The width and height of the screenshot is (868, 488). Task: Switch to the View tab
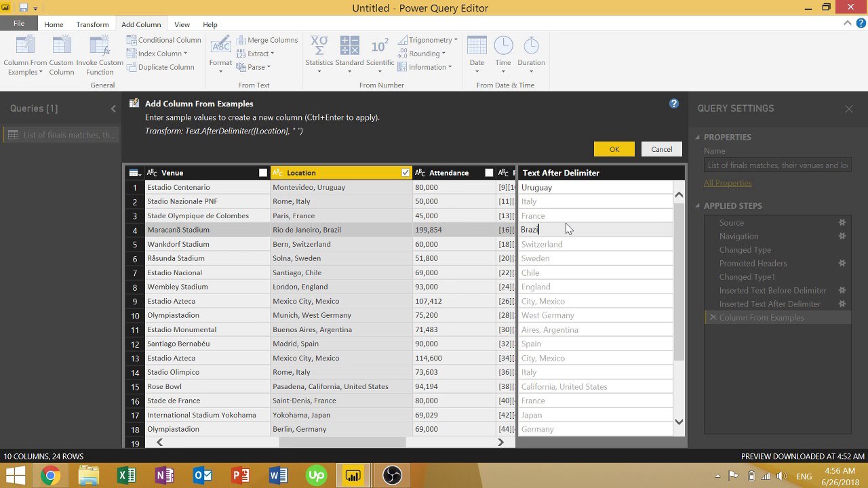point(182,24)
